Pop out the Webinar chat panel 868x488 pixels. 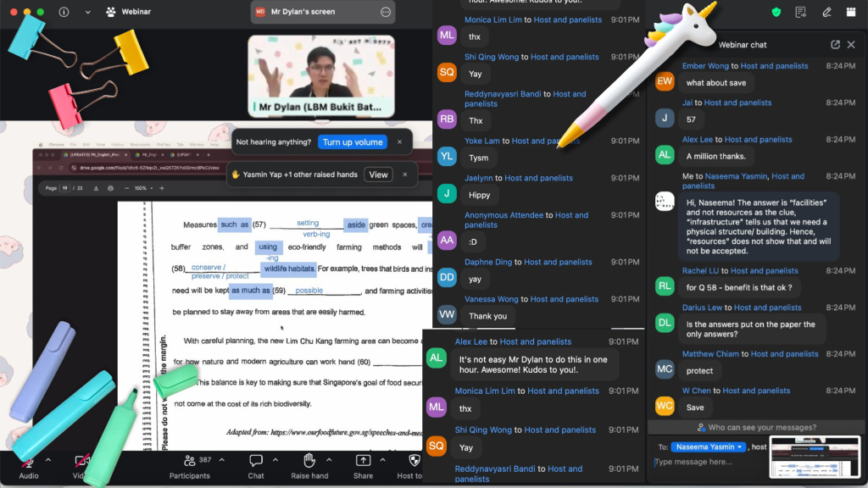(x=835, y=44)
